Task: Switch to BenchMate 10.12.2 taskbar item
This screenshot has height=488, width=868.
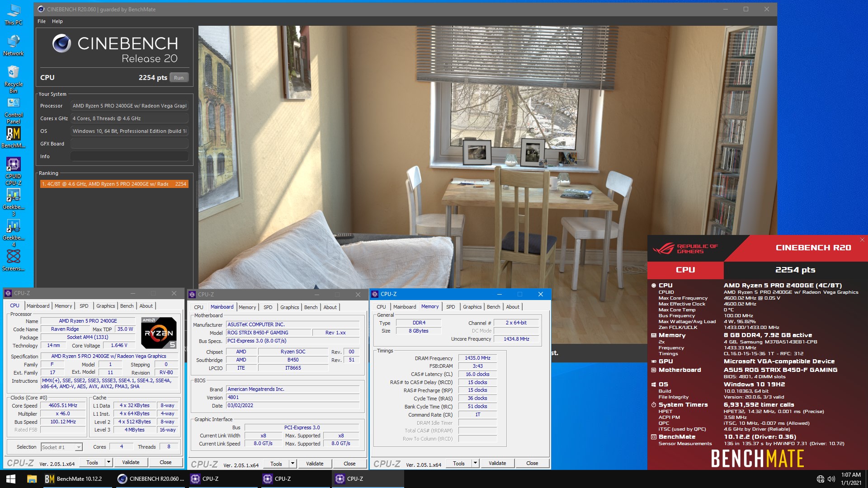Action: 77,479
